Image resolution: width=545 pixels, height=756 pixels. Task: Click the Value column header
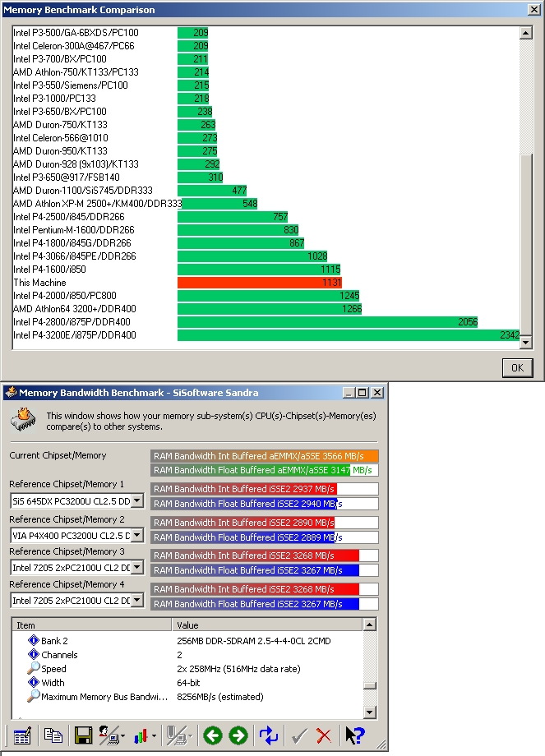click(x=266, y=625)
